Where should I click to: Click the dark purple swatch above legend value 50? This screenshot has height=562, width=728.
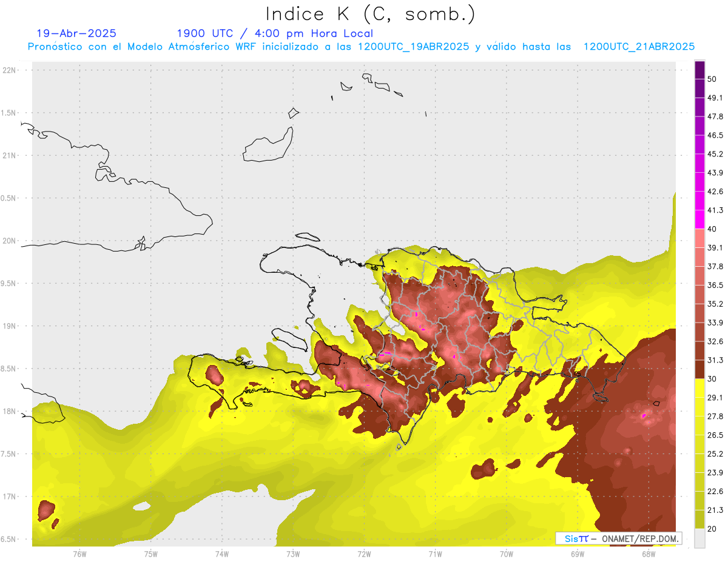click(699, 70)
